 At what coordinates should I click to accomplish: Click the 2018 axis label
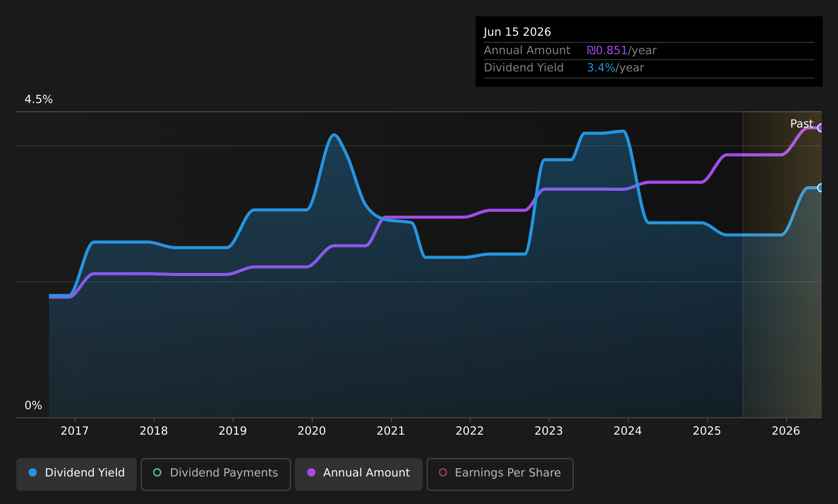154,431
